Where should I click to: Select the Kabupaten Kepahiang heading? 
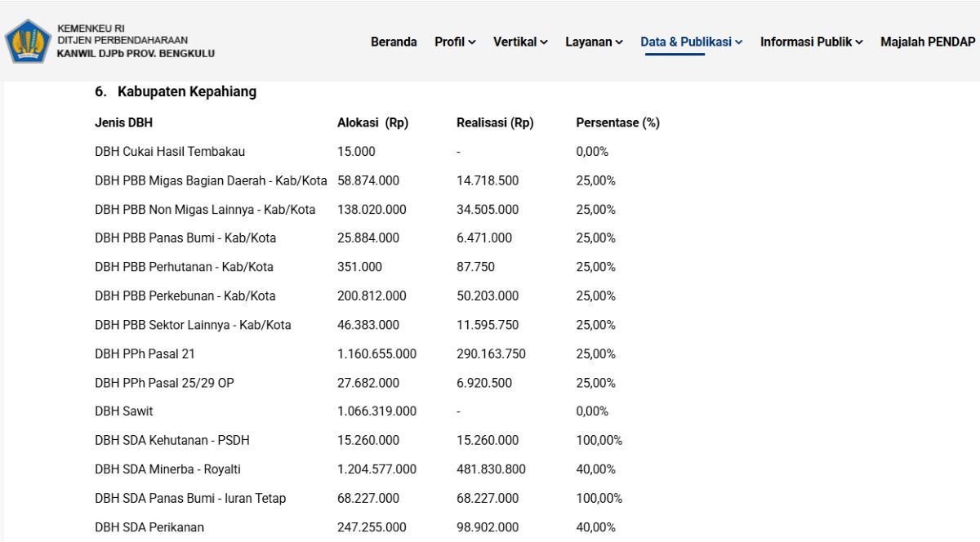(176, 91)
